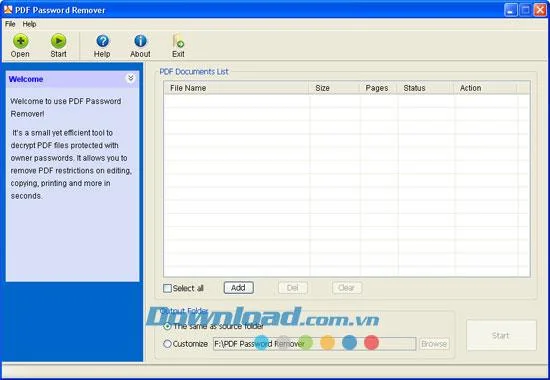This screenshot has height=380, width=550.
Task: Click the Del button
Action: click(x=293, y=288)
